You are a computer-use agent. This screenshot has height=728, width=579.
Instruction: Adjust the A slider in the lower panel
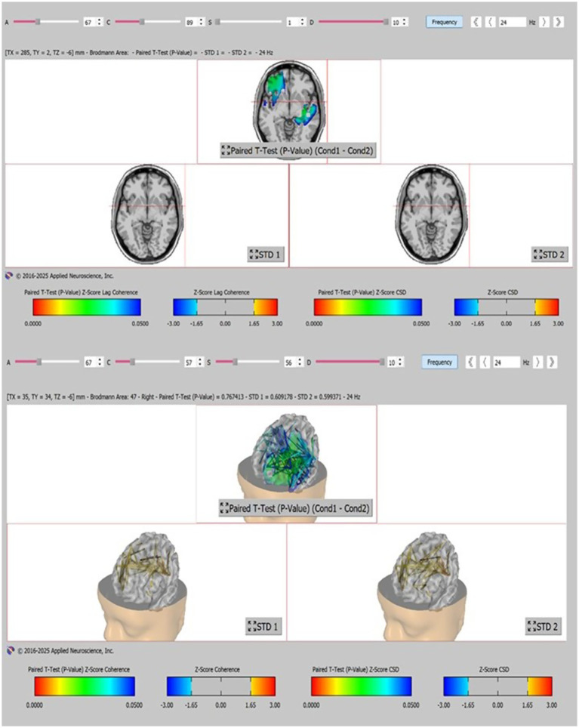(47, 362)
